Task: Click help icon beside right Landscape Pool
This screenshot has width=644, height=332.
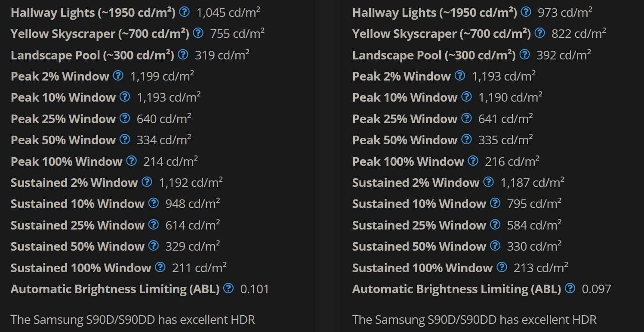Action: point(524,54)
